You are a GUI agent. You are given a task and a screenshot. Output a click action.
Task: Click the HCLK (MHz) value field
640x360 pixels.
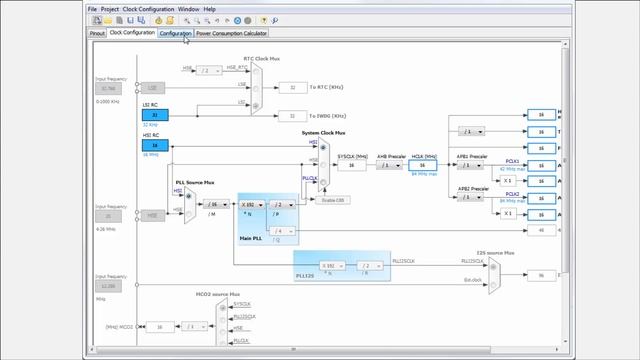[422, 165]
